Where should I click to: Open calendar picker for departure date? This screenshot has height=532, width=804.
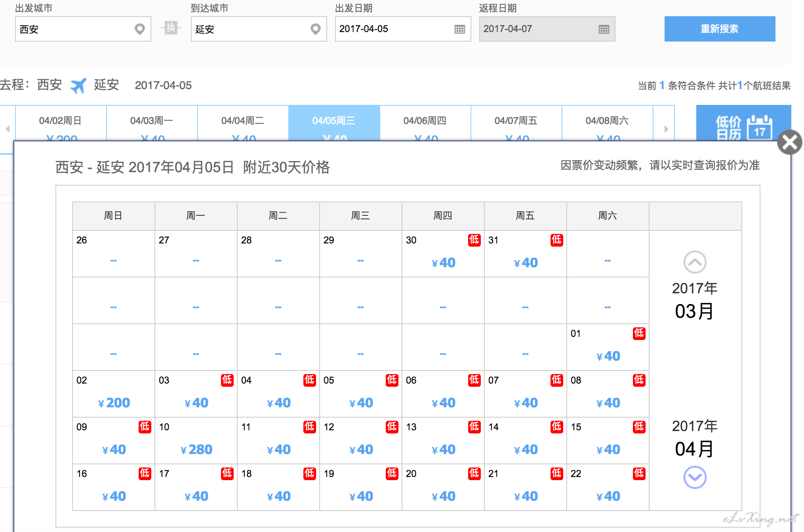click(459, 29)
